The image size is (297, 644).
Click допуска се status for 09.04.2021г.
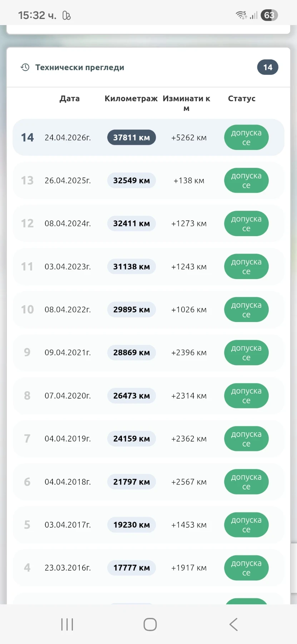246,353
